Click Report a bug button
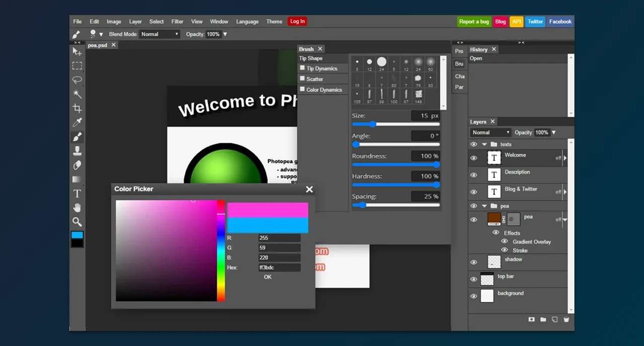This screenshot has width=644, height=346. coord(474,22)
